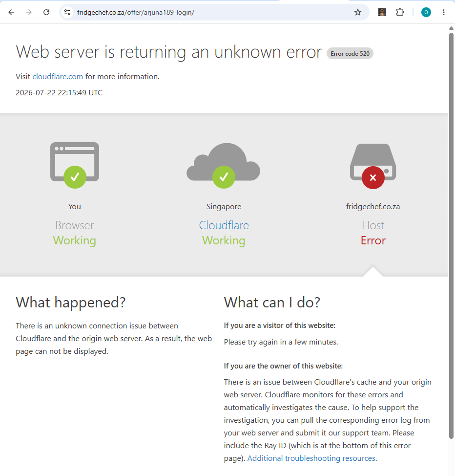This screenshot has width=455, height=476.
Task: Click the vertical scrollbar thumb
Action: pos(451,235)
